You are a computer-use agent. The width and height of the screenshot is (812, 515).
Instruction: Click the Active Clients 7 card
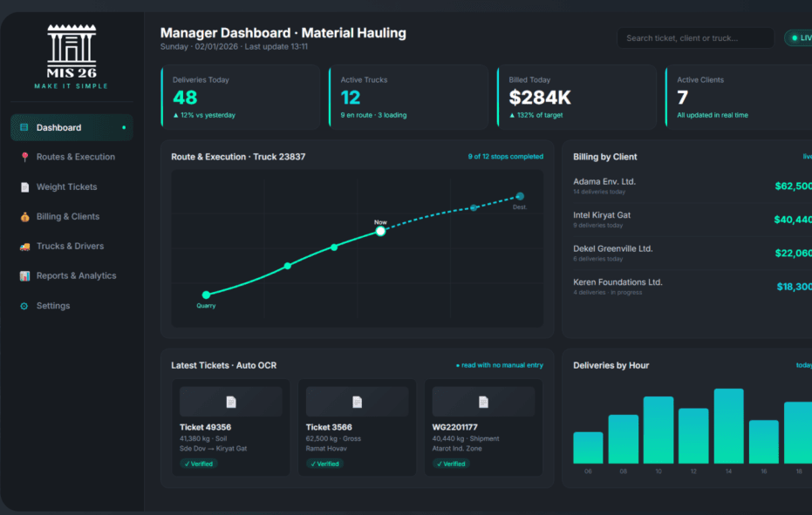pos(740,97)
